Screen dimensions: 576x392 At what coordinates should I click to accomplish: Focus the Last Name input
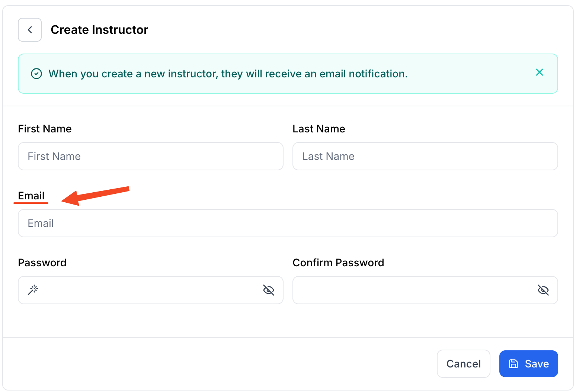click(425, 156)
